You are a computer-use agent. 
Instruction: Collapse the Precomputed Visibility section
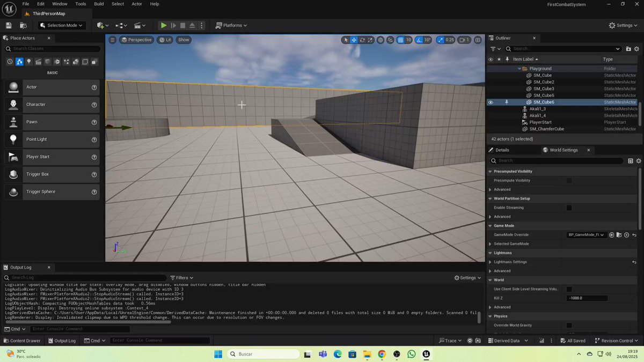coord(490,172)
